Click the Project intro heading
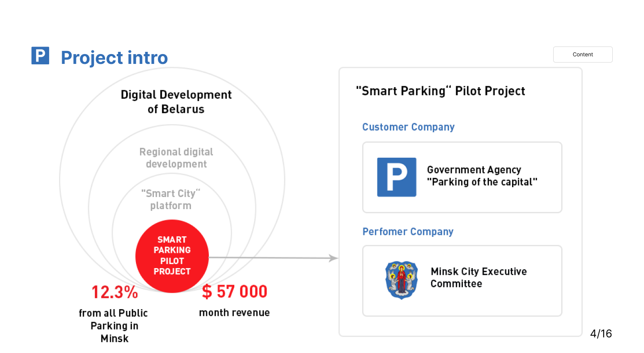 click(x=114, y=57)
